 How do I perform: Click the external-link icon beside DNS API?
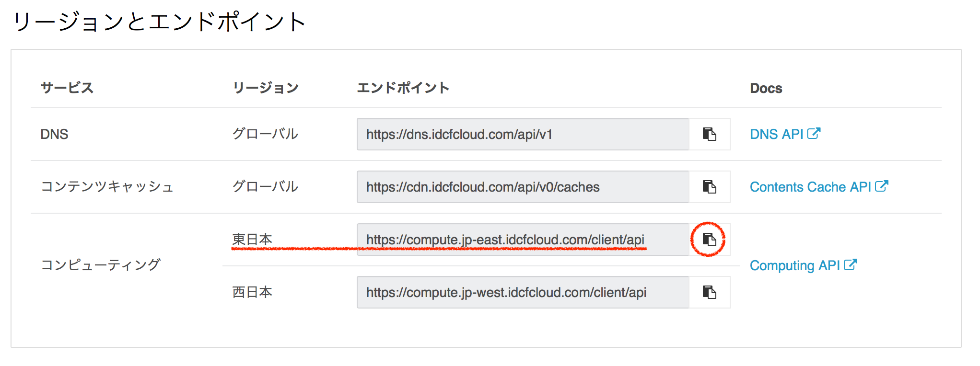[x=814, y=134]
